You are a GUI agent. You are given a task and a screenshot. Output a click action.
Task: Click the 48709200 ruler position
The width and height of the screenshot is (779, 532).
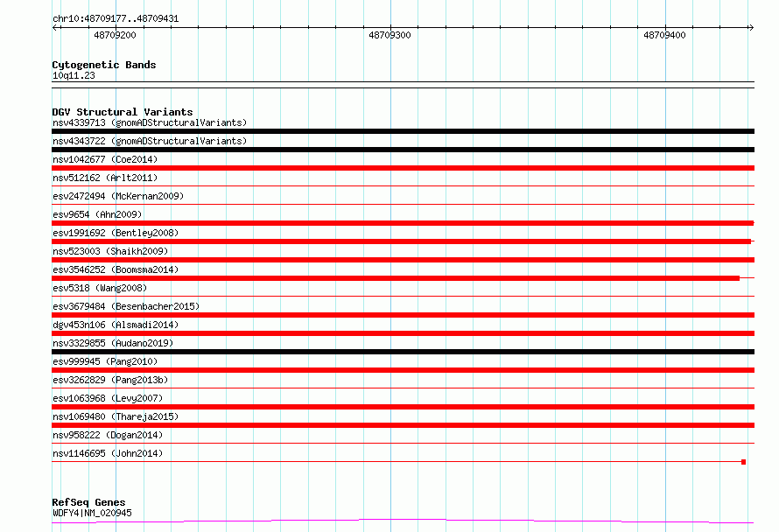tap(115, 35)
